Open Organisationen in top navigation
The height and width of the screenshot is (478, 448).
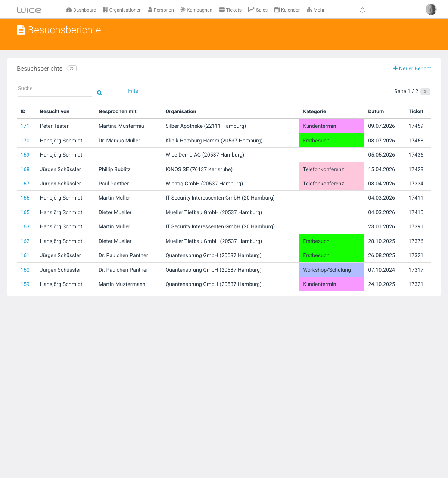[122, 10]
